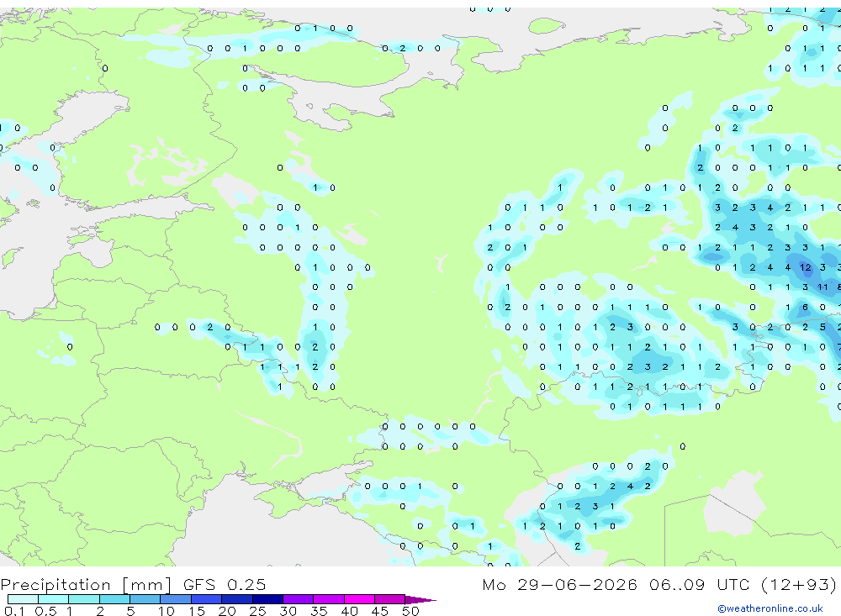Pick the 15–20 mm blue legend swatch
This screenshot has height=616, width=841.
tap(206, 599)
